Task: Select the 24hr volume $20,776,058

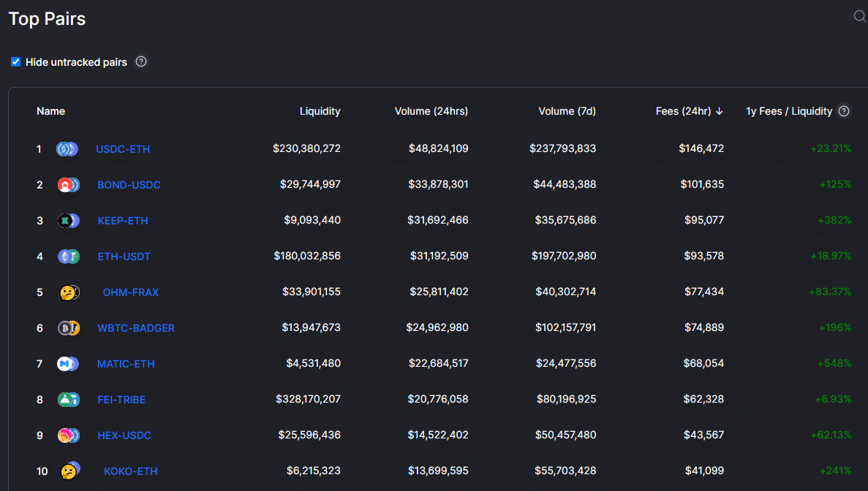Action: tap(438, 399)
